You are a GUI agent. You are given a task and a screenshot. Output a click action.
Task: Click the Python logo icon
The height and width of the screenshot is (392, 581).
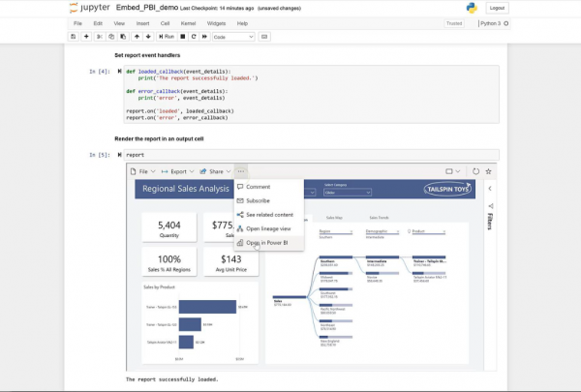click(x=472, y=8)
